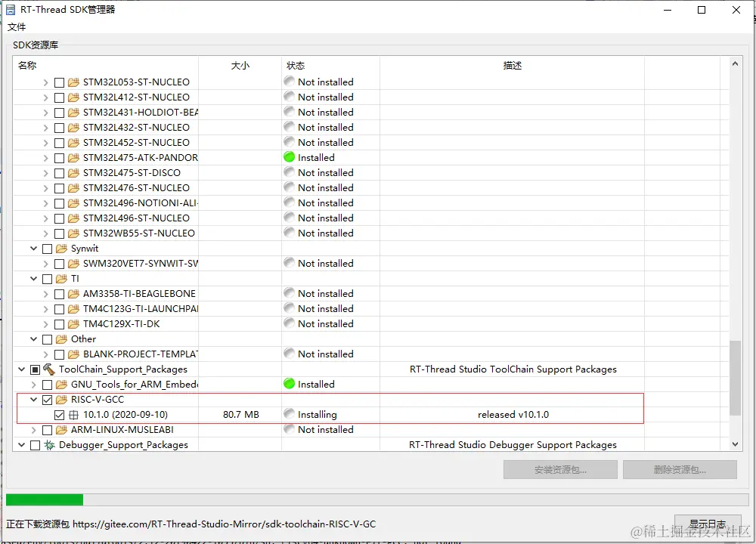The height and width of the screenshot is (544, 756).
Task: Click package icon of version 10.1.0 (2020-09-10)
Action: 73,415
